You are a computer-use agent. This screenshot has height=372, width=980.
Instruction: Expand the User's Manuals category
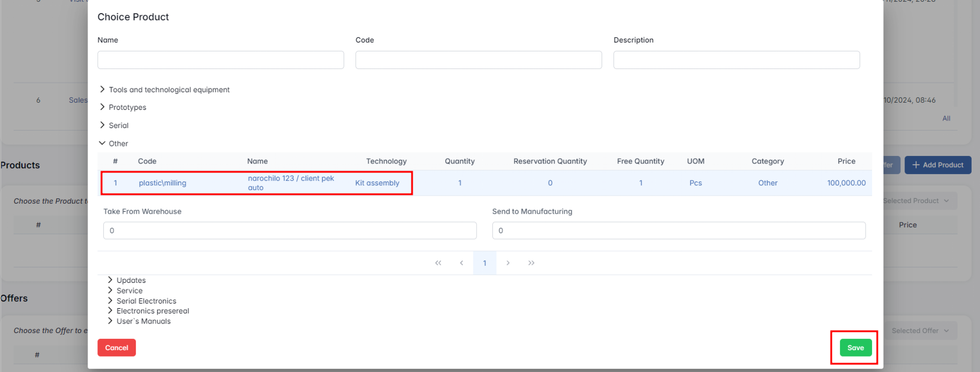click(110, 321)
